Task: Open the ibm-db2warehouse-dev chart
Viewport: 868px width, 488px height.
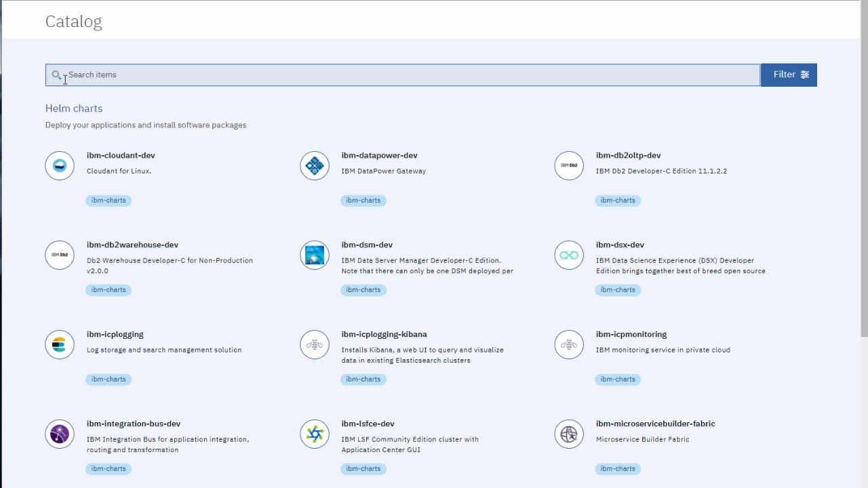Action: tap(132, 245)
